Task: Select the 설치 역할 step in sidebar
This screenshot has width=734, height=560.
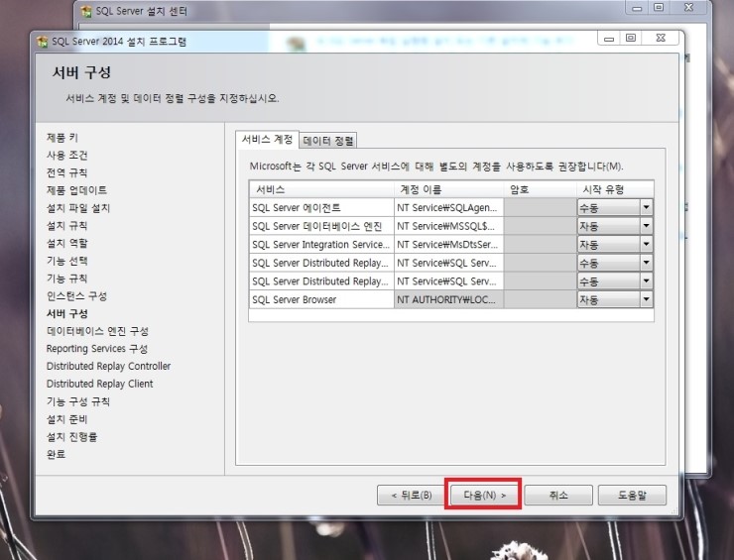Action: coord(66,243)
